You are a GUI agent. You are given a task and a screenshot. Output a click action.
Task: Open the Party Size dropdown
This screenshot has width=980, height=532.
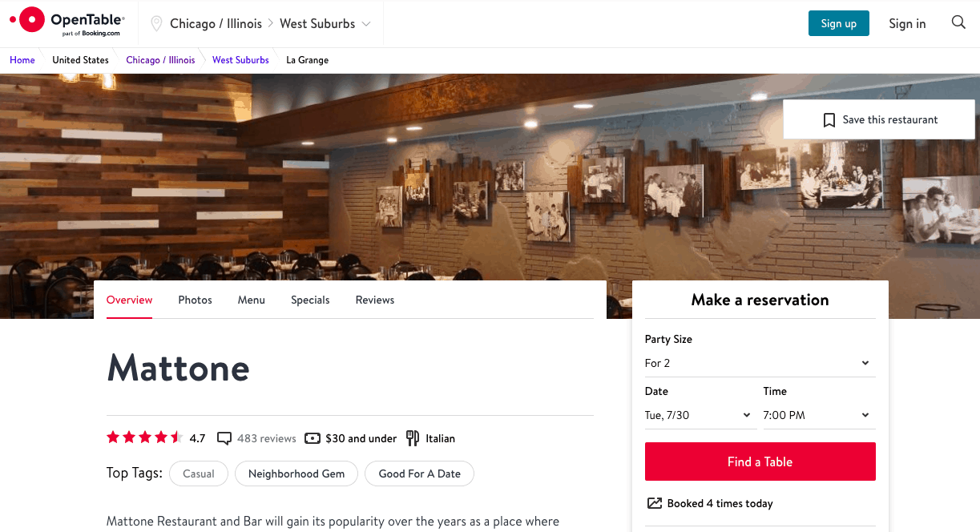tap(760, 363)
